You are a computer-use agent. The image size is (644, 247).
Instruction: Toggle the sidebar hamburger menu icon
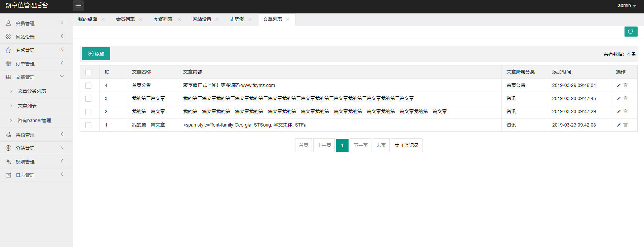78,6
